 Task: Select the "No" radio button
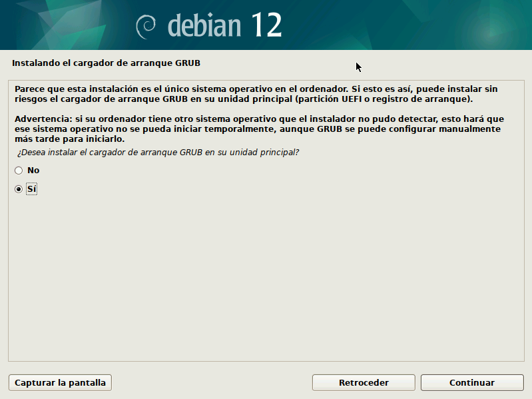pos(19,171)
